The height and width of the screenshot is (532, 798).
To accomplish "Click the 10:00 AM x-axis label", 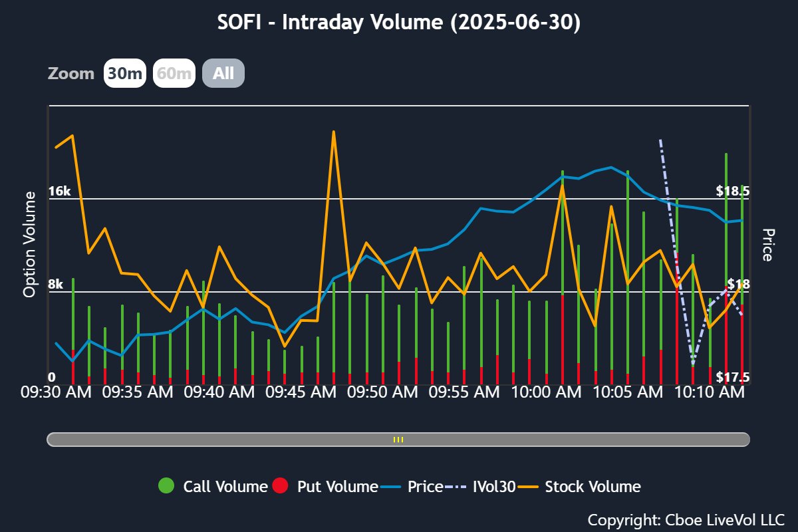I will [x=546, y=392].
